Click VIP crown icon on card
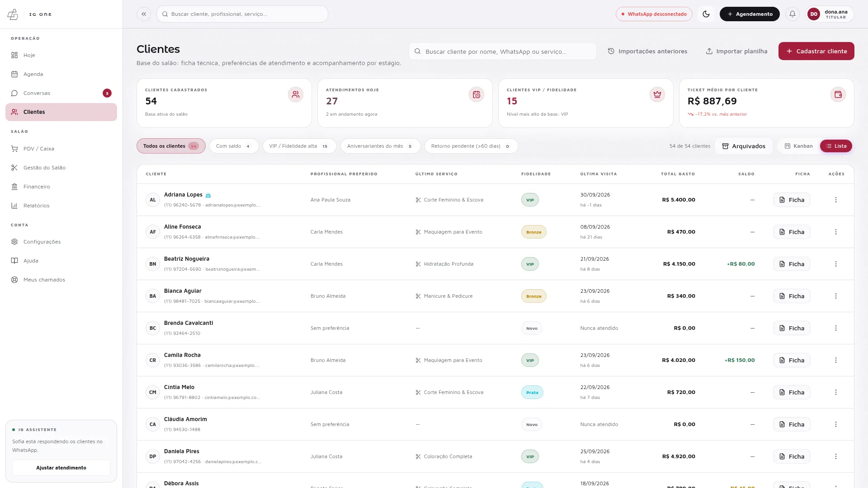This screenshot has height=488, width=868. 657,94
